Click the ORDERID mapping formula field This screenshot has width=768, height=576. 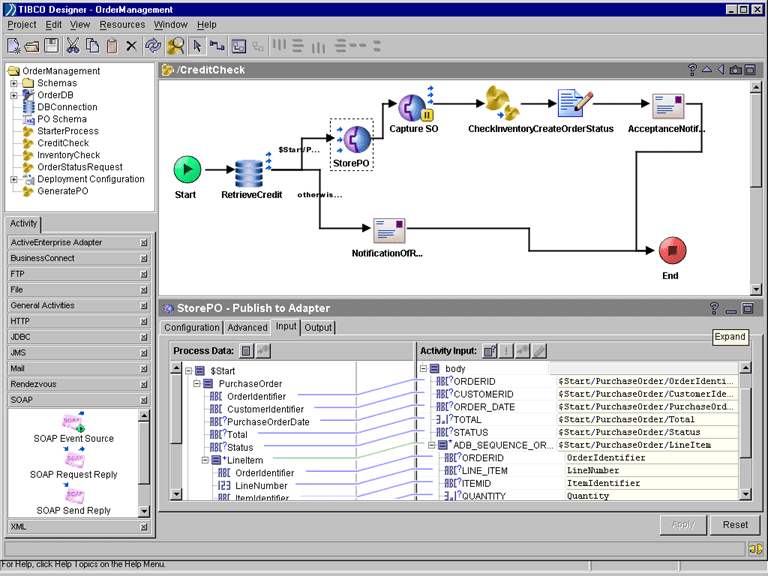pyautogui.click(x=648, y=381)
